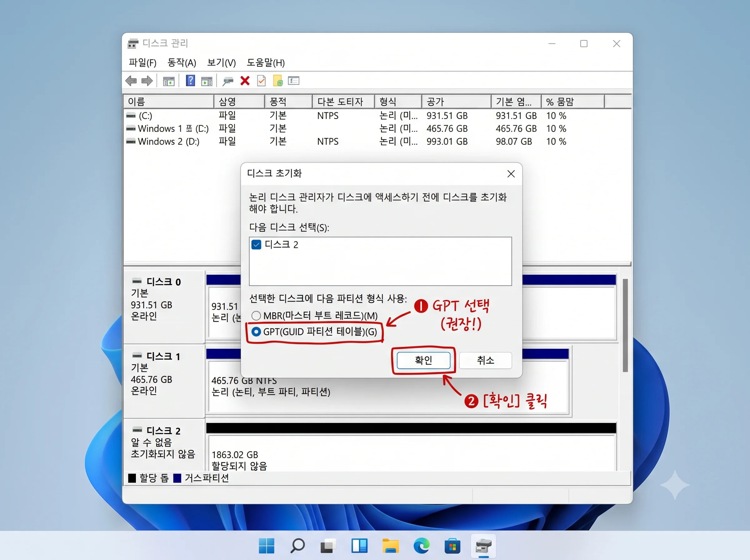Viewport: 750px width, 560px height.
Task: Click the Back arrow toolbar icon
Action: click(131, 81)
